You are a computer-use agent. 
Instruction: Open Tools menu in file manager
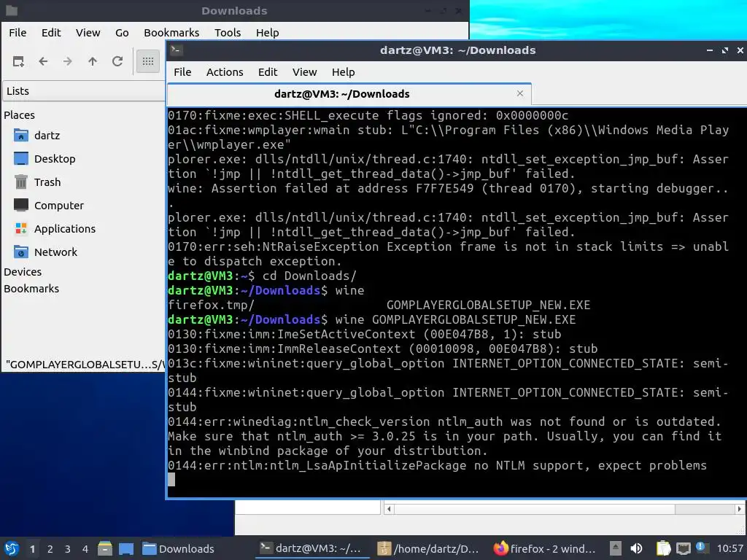(228, 32)
